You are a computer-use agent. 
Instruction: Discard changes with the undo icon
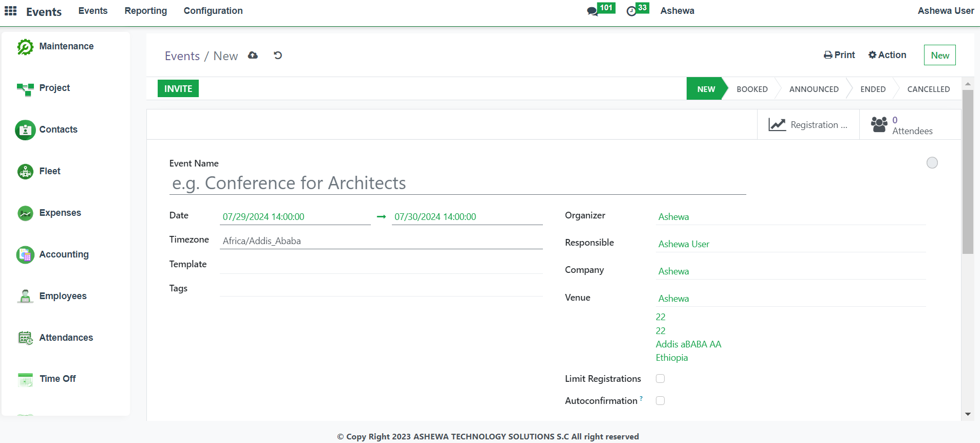tap(278, 56)
